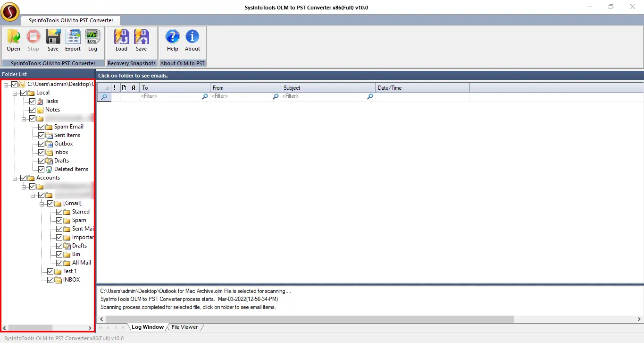The image size is (644, 343).
Task: Collapse the root C:\Users\admin tree node
Action: [x=6, y=84]
